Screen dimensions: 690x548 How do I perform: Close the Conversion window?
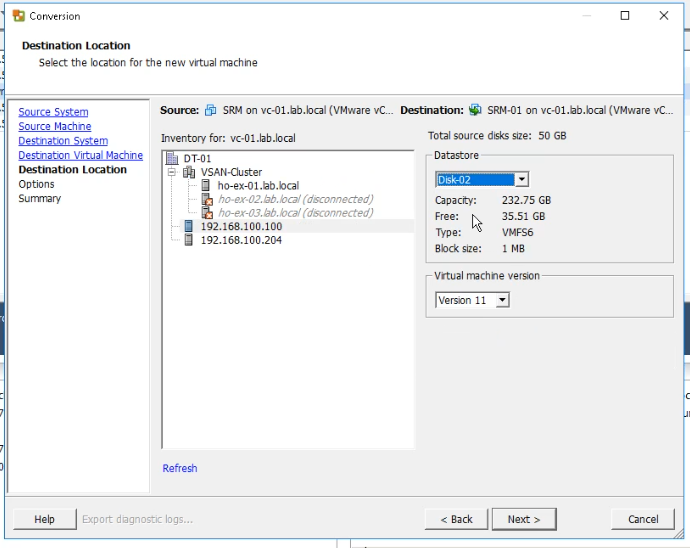pos(664,16)
